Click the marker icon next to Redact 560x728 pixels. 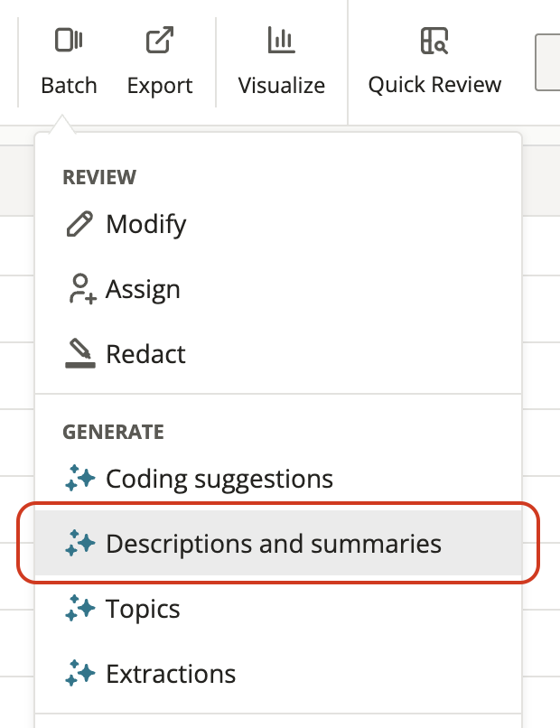coord(79,354)
